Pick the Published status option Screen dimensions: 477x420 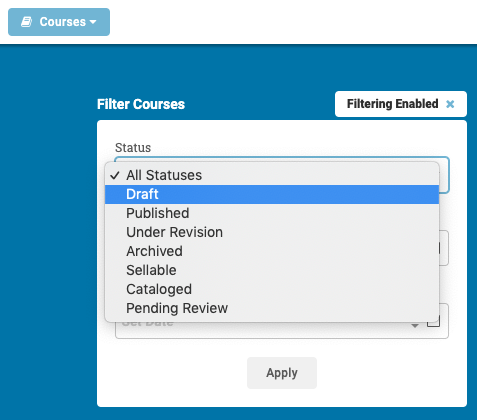pos(272,213)
